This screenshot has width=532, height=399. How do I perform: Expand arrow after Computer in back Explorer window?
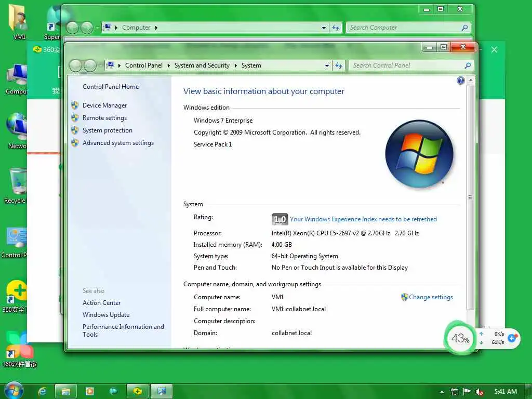point(156,28)
